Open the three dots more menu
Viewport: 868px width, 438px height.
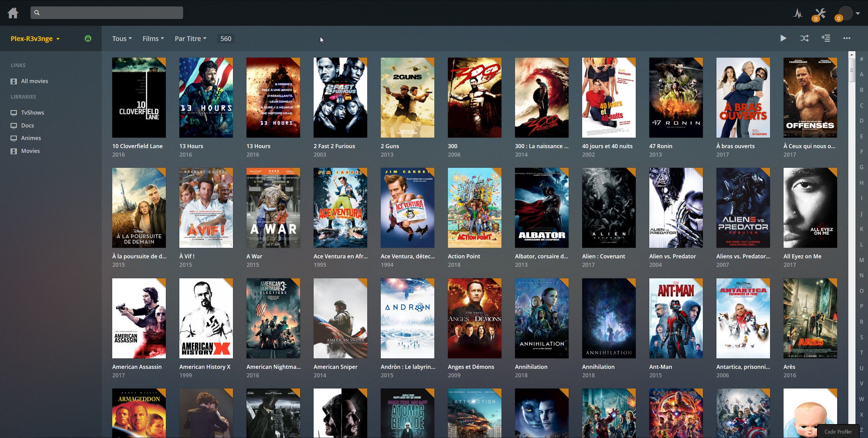click(x=847, y=38)
